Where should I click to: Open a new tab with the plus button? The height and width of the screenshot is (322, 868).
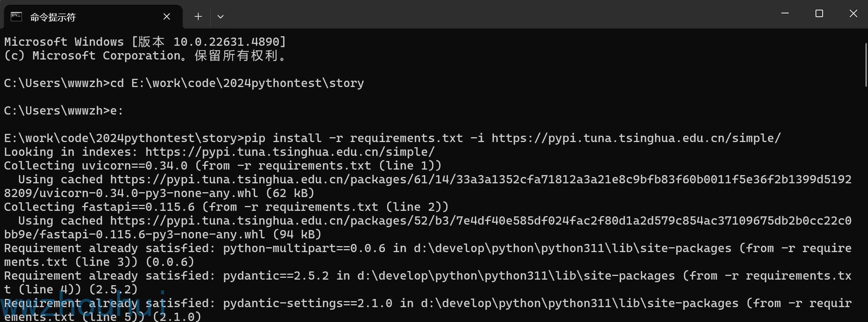(198, 16)
